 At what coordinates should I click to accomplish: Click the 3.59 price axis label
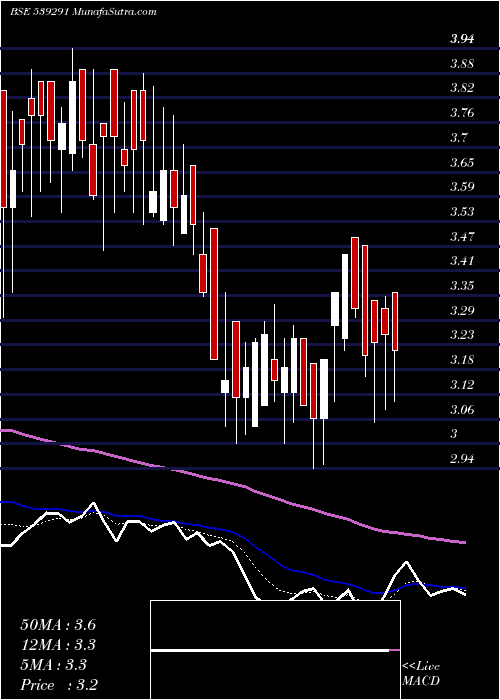click(x=462, y=187)
